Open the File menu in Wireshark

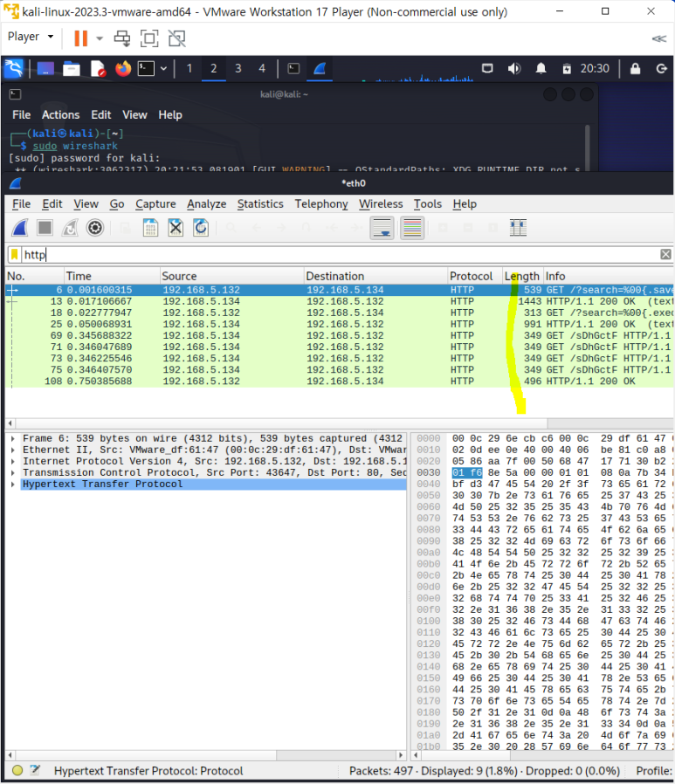[21, 204]
